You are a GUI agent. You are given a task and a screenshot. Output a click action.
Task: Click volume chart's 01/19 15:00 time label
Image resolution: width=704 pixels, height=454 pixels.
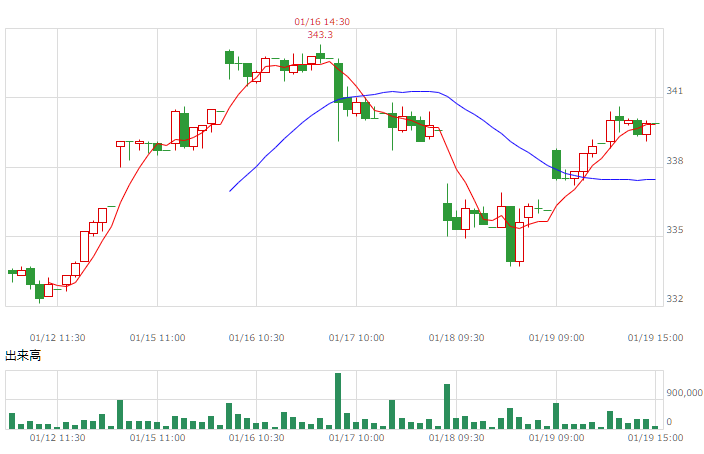tap(656, 437)
